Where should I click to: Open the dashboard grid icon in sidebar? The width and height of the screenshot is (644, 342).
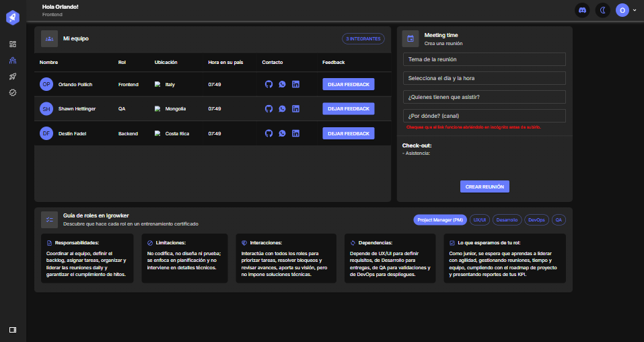pos(13,44)
